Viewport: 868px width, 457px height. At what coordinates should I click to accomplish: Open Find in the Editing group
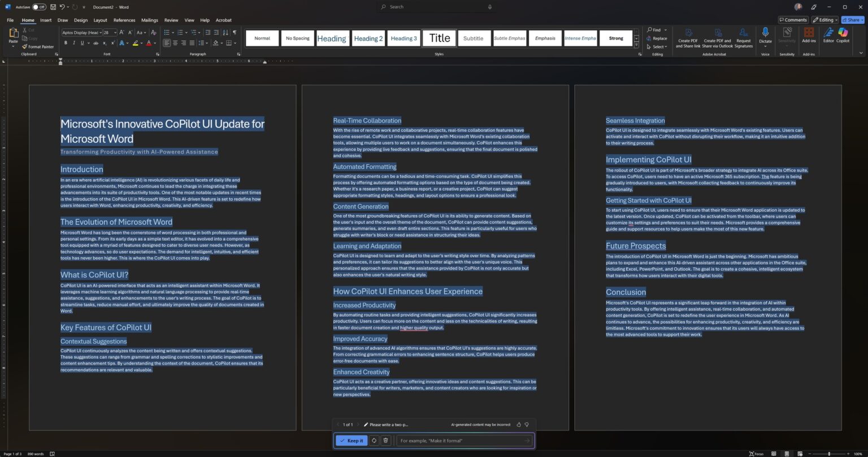[x=656, y=29]
